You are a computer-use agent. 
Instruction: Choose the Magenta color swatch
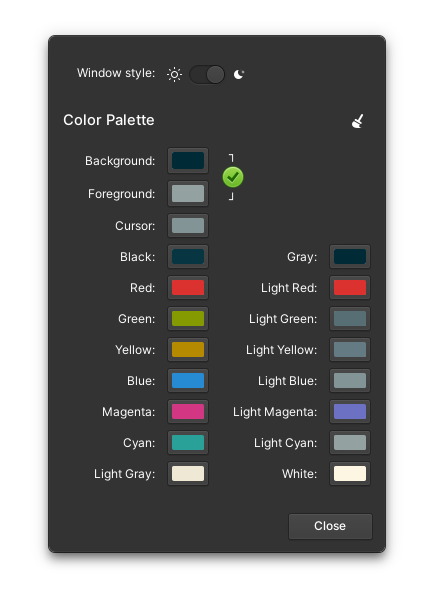tap(188, 412)
